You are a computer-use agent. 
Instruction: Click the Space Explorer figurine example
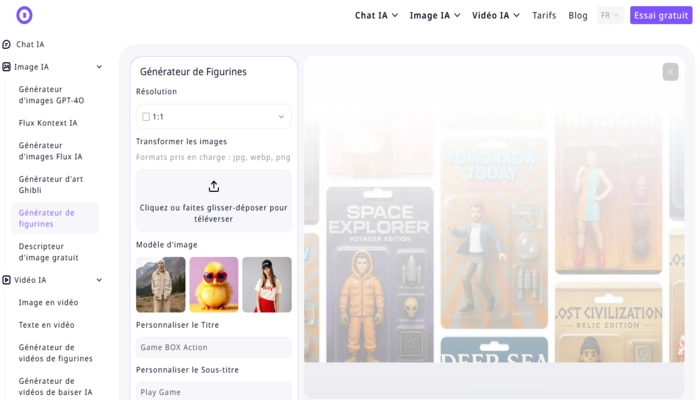pos(380,275)
